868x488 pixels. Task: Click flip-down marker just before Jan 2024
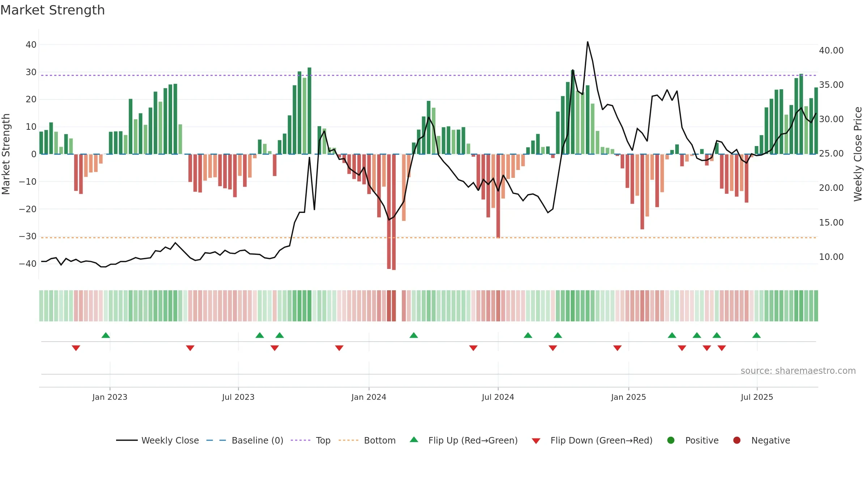click(339, 348)
